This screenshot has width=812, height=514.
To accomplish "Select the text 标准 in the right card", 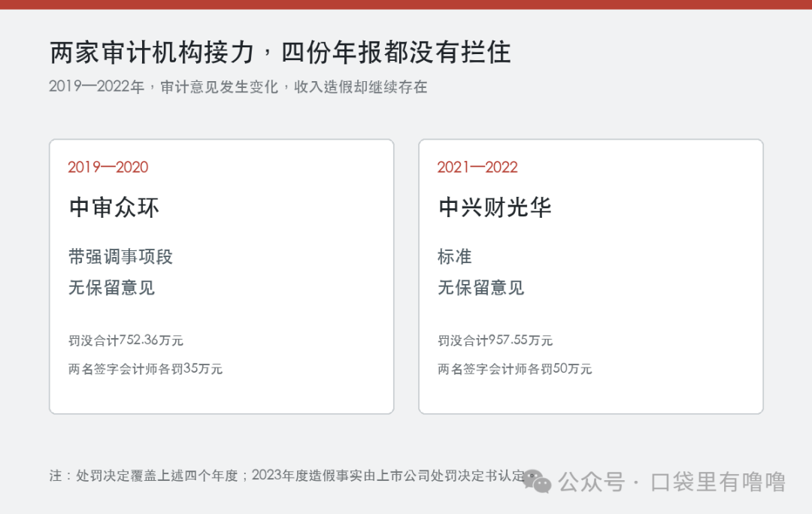I will (x=455, y=257).
